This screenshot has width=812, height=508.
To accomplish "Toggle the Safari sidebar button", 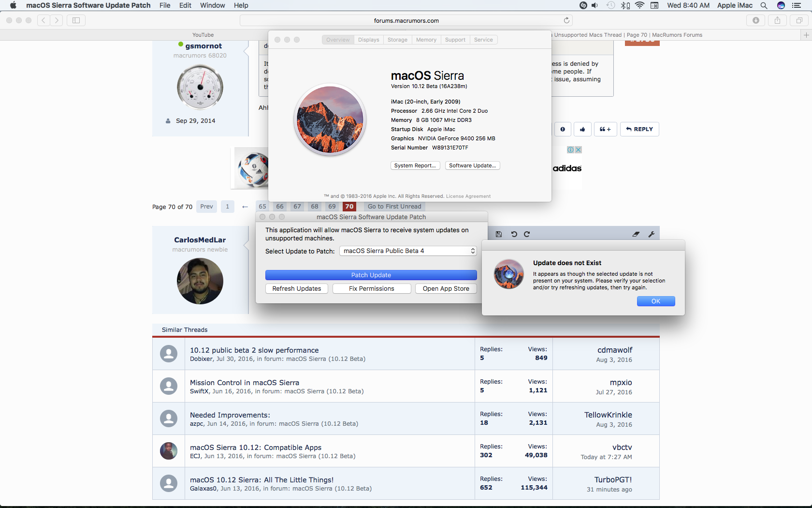I will pyautogui.click(x=76, y=20).
